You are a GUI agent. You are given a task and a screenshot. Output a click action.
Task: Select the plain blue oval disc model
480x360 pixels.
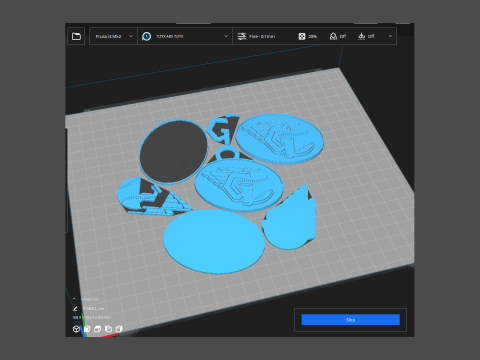tap(214, 241)
